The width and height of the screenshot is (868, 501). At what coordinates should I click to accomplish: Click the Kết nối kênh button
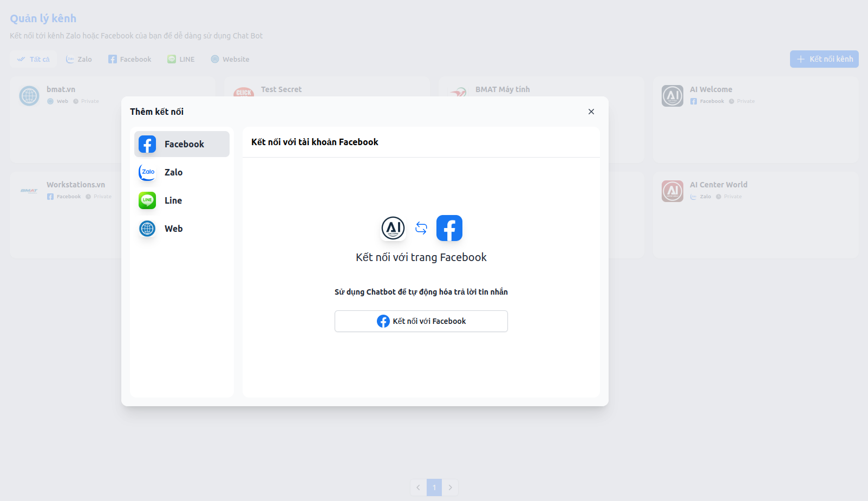(x=824, y=59)
